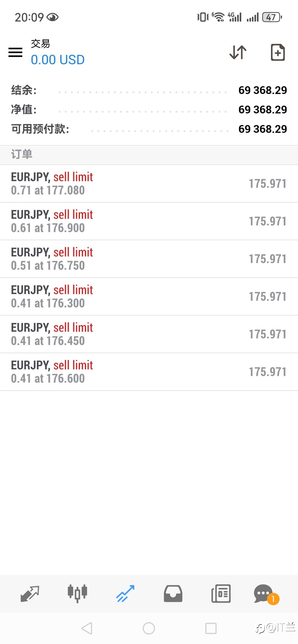Open the News tab icon
This screenshot has width=298, height=644.
click(221, 594)
